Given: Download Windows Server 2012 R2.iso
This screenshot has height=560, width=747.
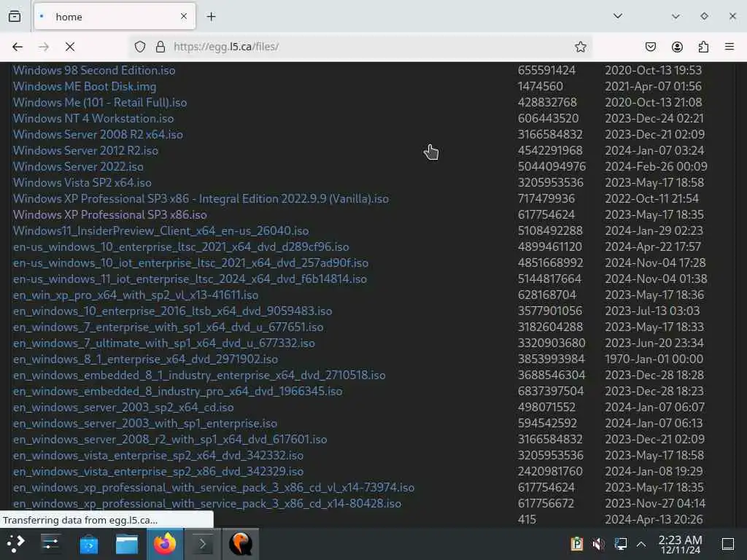Looking at the screenshot, I should click(85, 150).
